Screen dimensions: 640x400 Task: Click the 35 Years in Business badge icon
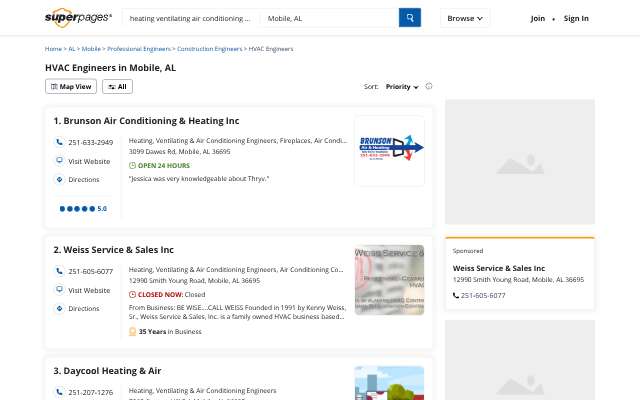pos(132,331)
